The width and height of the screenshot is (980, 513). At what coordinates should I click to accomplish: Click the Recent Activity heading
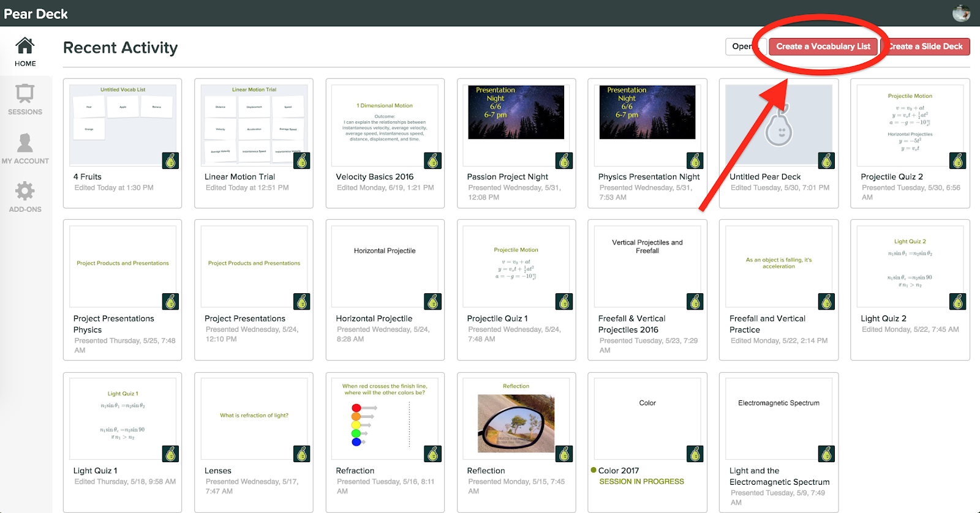tap(121, 48)
